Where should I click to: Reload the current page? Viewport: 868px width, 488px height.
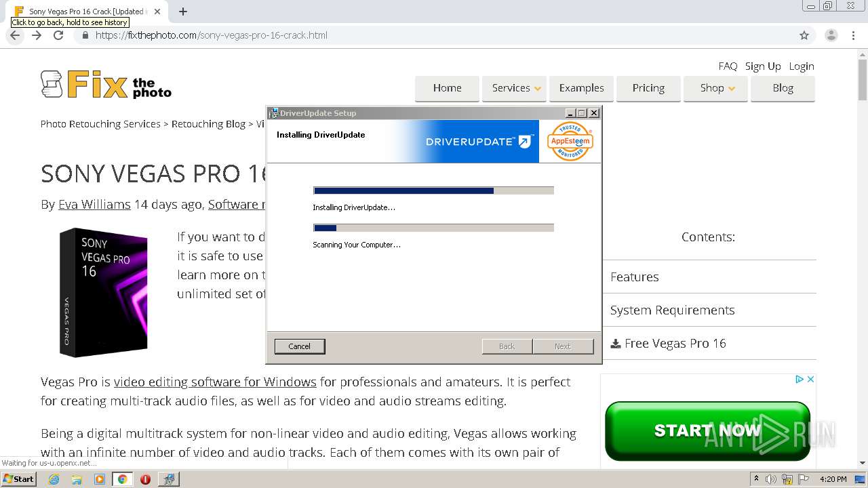[58, 35]
